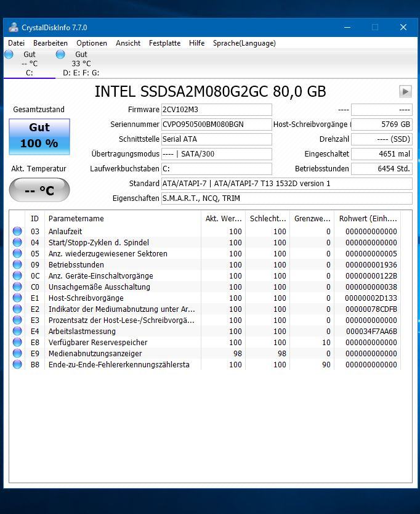Click status orb for Indikator der Mediumabnutzung row
Screen dimensions: 420x514
[x=17, y=309]
